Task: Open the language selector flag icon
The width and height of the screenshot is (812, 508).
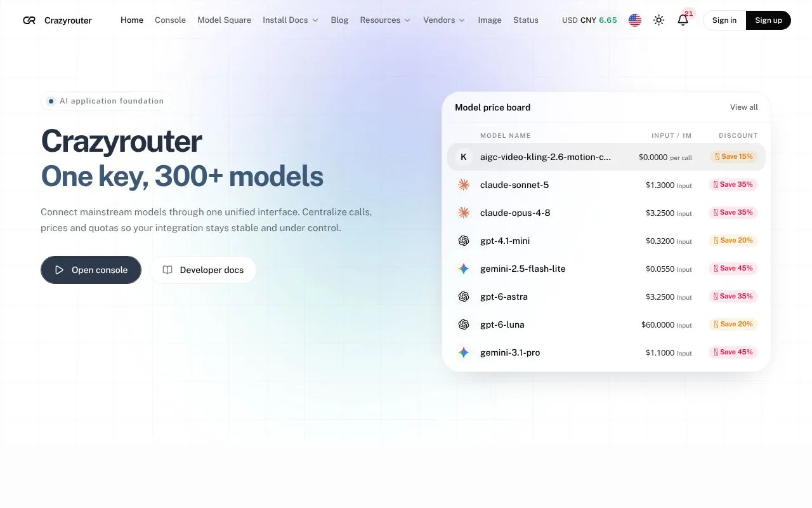Action: (635, 20)
